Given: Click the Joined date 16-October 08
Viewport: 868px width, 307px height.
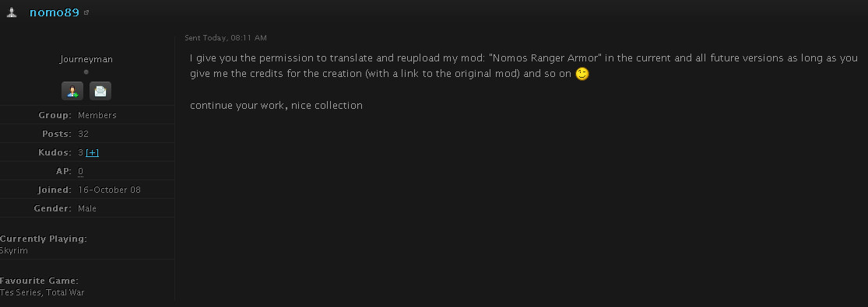Looking at the screenshot, I should pyautogui.click(x=109, y=190).
